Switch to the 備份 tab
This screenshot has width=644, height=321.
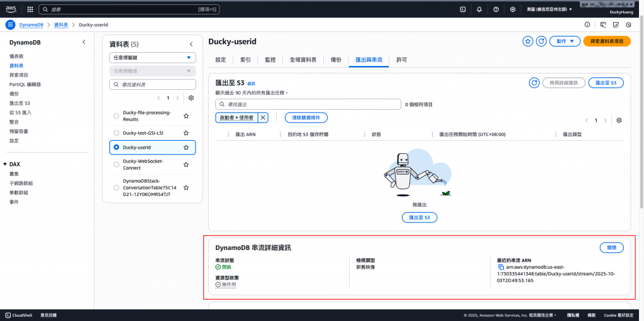pyautogui.click(x=336, y=60)
